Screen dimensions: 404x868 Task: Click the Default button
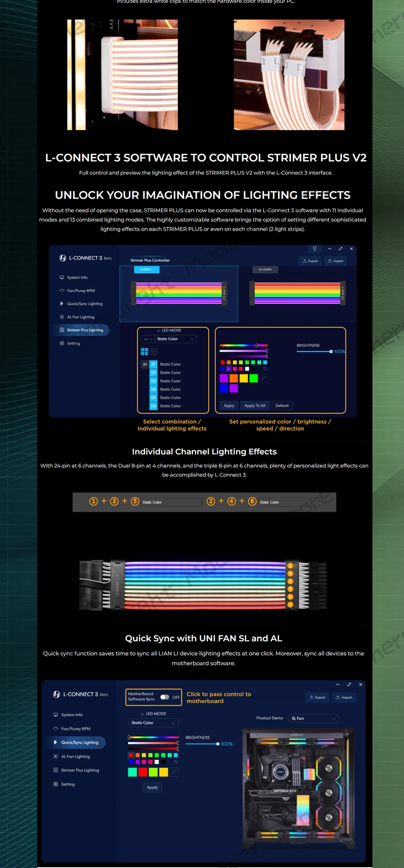[282, 406]
